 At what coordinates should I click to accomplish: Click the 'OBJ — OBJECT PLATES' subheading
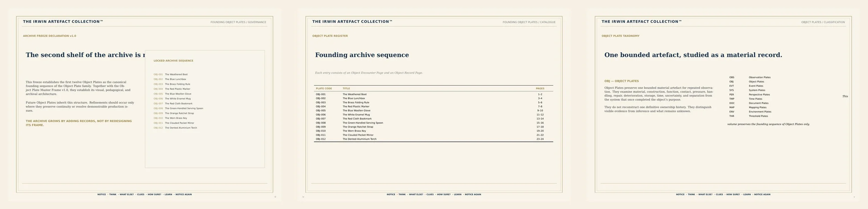pos(621,81)
